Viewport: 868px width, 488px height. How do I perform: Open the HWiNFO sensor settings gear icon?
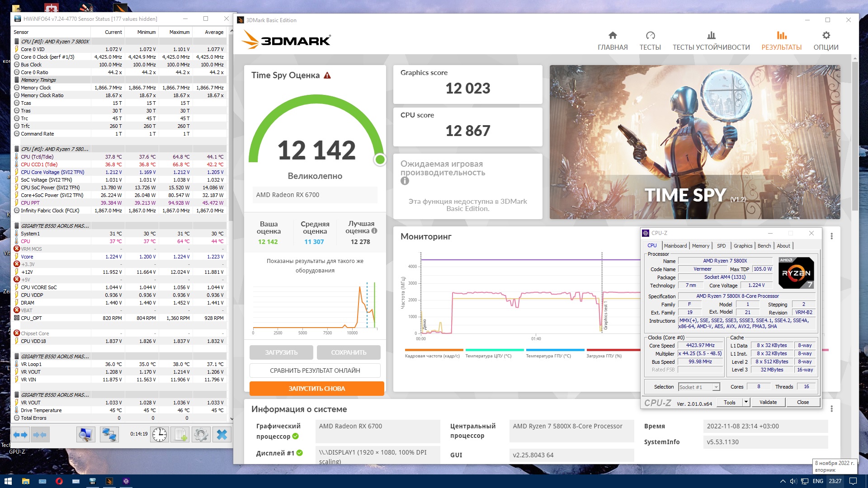click(201, 435)
